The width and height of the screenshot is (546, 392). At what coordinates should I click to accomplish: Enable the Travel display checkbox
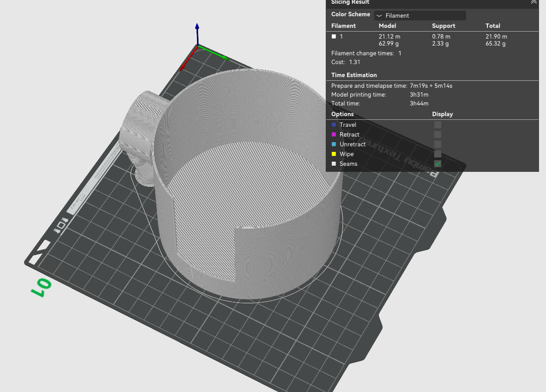(438, 125)
